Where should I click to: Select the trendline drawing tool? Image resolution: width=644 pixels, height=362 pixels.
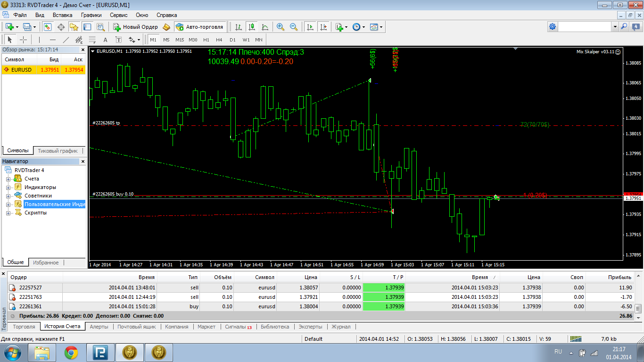click(x=66, y=40)
